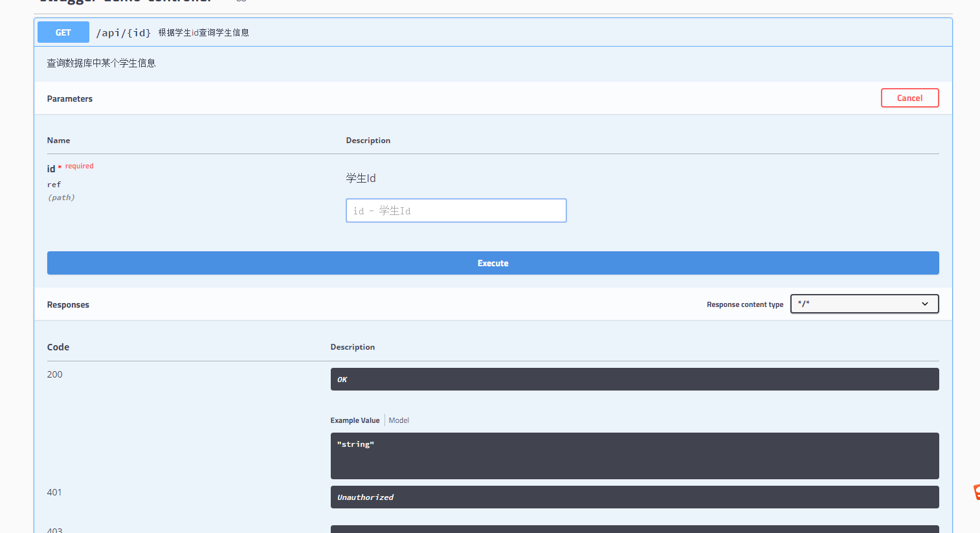The image size is (980, 533).
Task: Click description 查询数据库中某个学生信息
Action: tap(101, 63)
